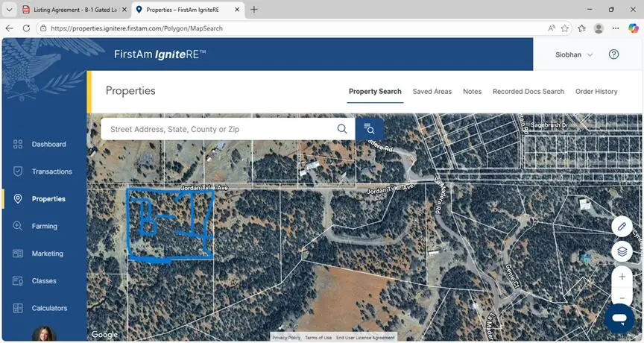Viewport: 644px width, 343px height.
Task: Open the map layers control
Action: [x=622, y=251]
